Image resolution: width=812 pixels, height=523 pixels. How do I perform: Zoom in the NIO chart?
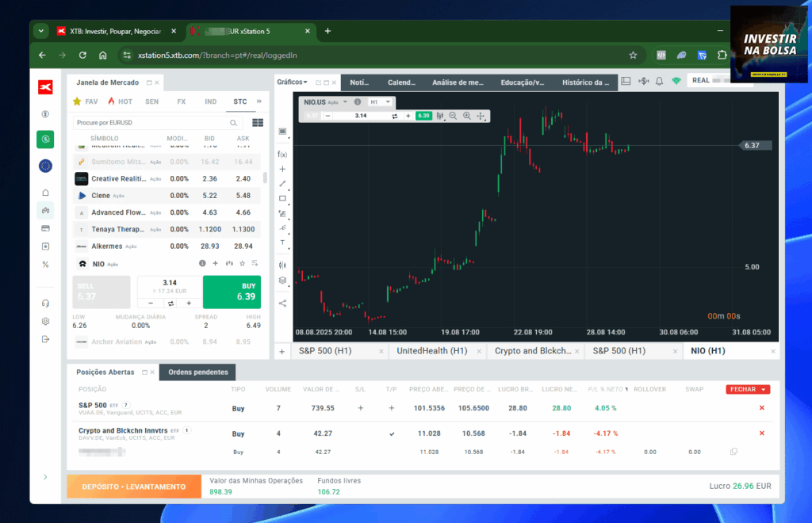point(467,116)
